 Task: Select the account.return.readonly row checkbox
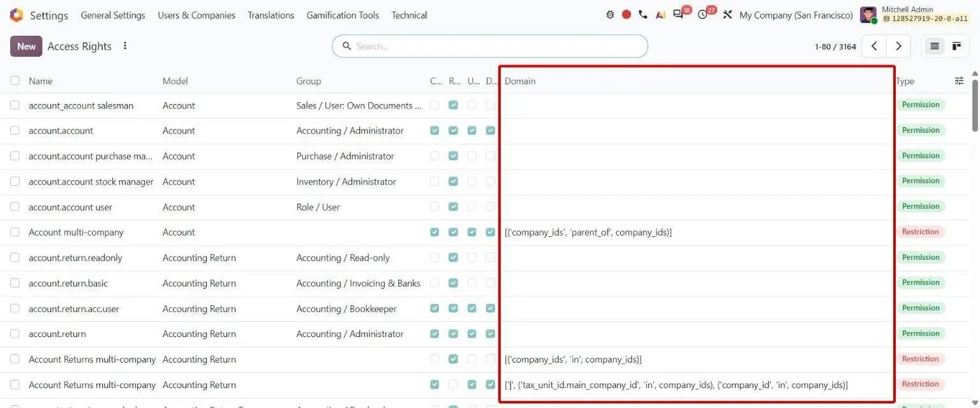[x=15, y=258]
